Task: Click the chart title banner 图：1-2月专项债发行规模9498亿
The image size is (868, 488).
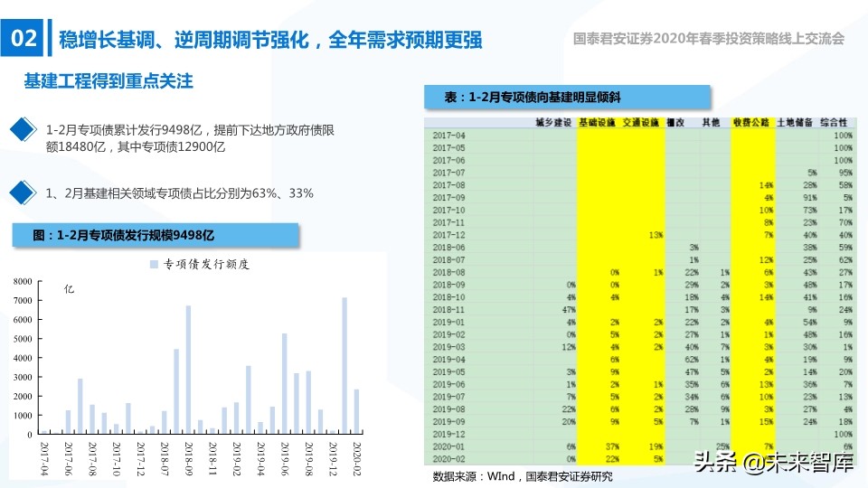Action: click(x=156, y=235)
